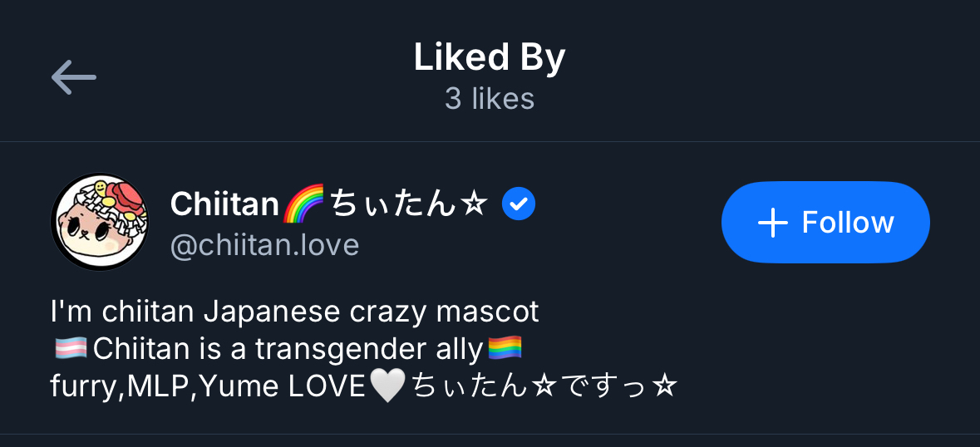The image size is (980, 447).
Task: Click "I'm chiitan Japanese crazy mascot" bio line
Action: [x=294, y=312]
